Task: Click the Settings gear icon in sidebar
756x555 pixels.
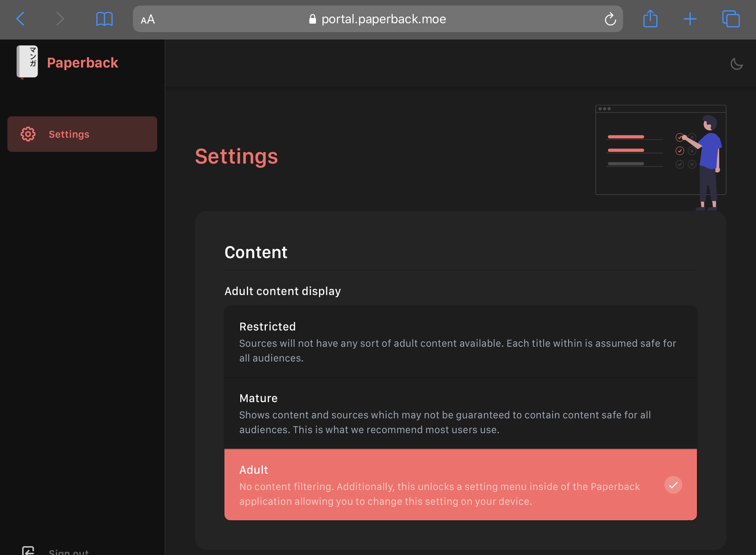Action: [28, 134]
